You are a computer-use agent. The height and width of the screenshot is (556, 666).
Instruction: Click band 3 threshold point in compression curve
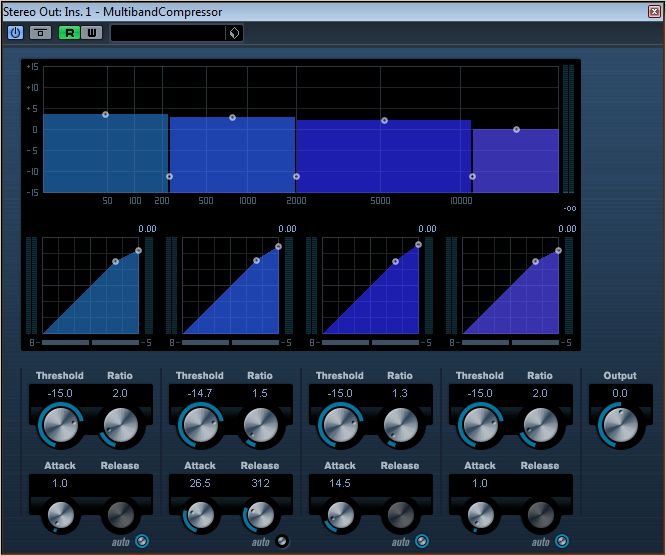[395, 262]
